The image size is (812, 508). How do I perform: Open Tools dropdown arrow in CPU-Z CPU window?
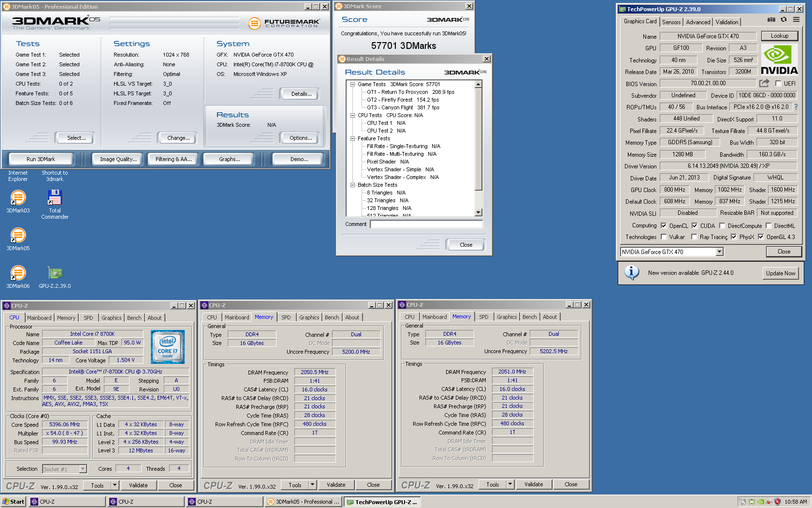point(115,485)
